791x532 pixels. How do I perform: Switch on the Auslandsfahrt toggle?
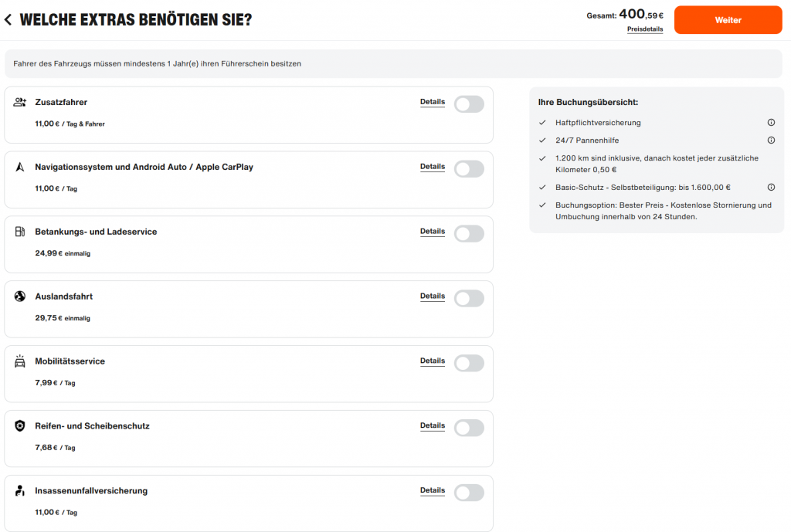469,298
